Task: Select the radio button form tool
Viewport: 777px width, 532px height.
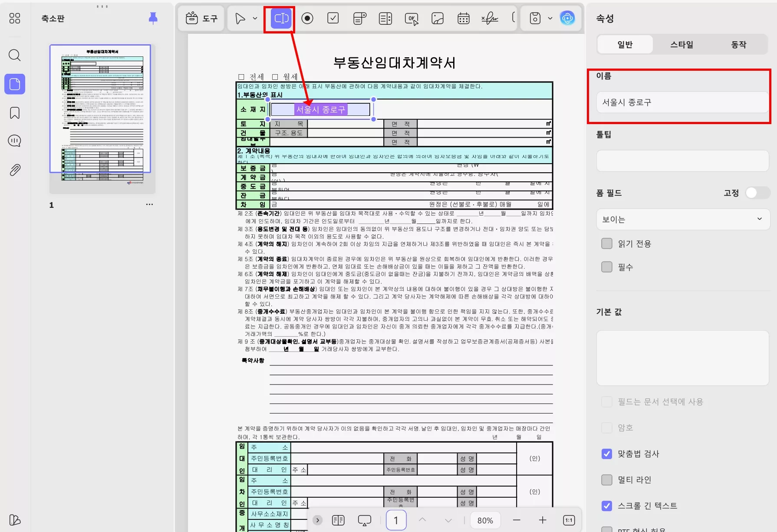Action: tap(307, 18)
